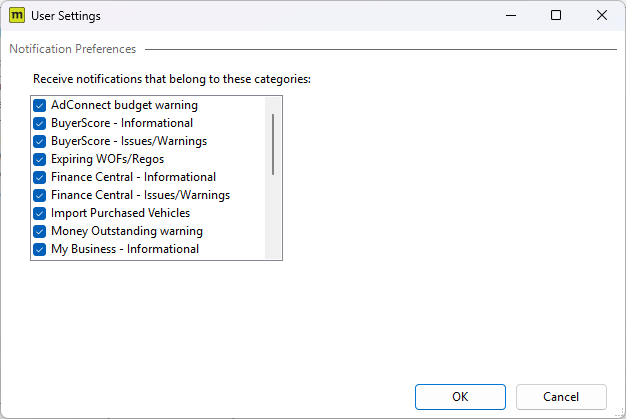Image resolution: width=626 pixels, height=419 pixels.
Task: Click the yellow app icon in title bar
Action: pos(17,16)
